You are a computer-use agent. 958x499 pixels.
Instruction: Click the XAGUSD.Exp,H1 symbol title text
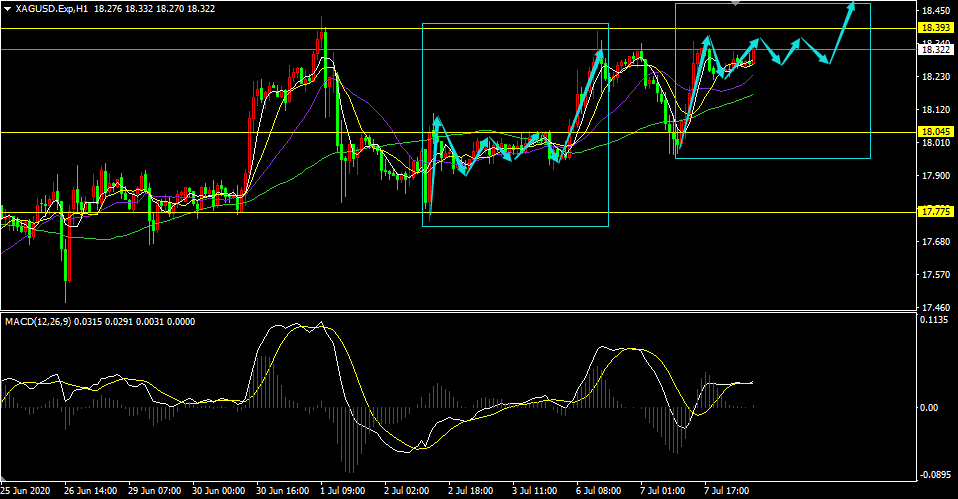pos(49,9)
